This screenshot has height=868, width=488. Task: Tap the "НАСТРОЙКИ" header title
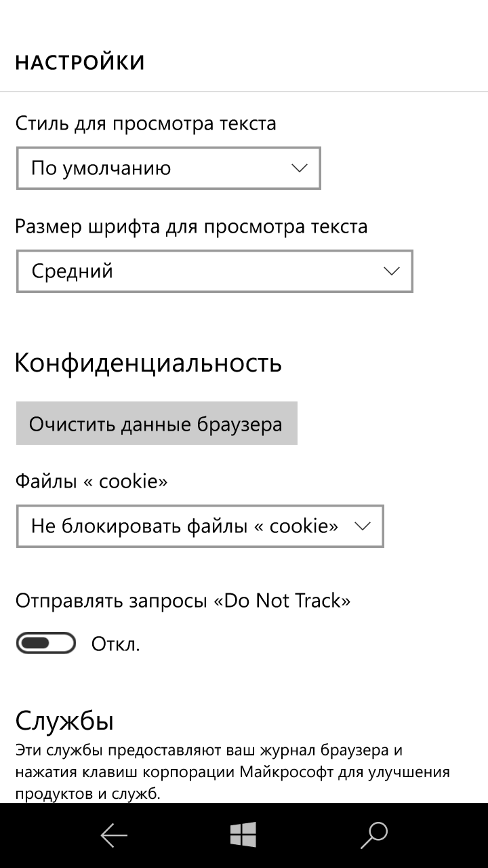80,63
